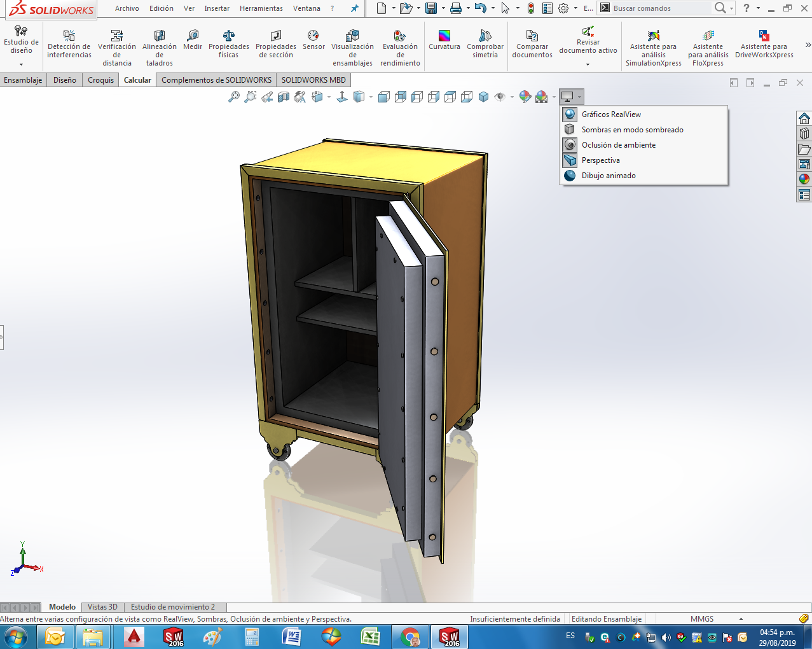Expand the Open document dropdown arrow
This screenshot has height=649, width=812.
(x=418, y=8)
